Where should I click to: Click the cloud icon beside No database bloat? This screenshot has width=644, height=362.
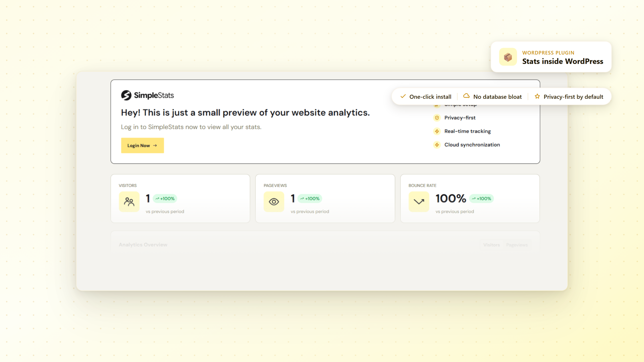466,96
